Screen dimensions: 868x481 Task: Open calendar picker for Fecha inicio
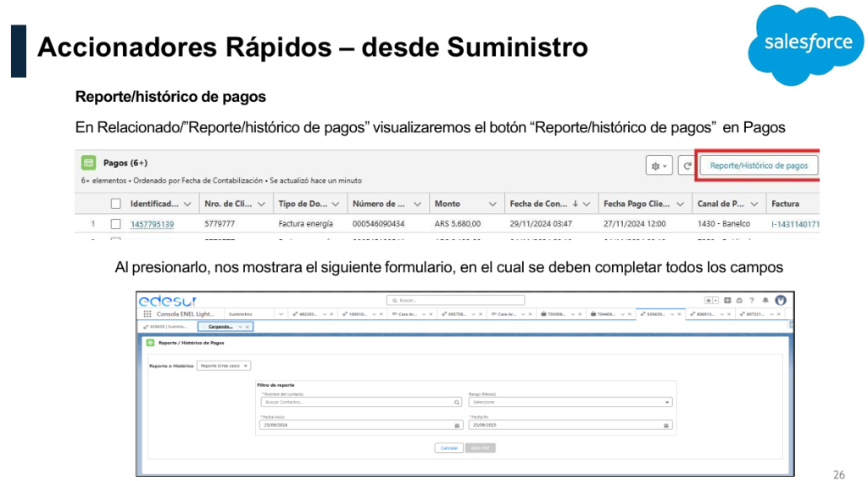tap(458, 425)
